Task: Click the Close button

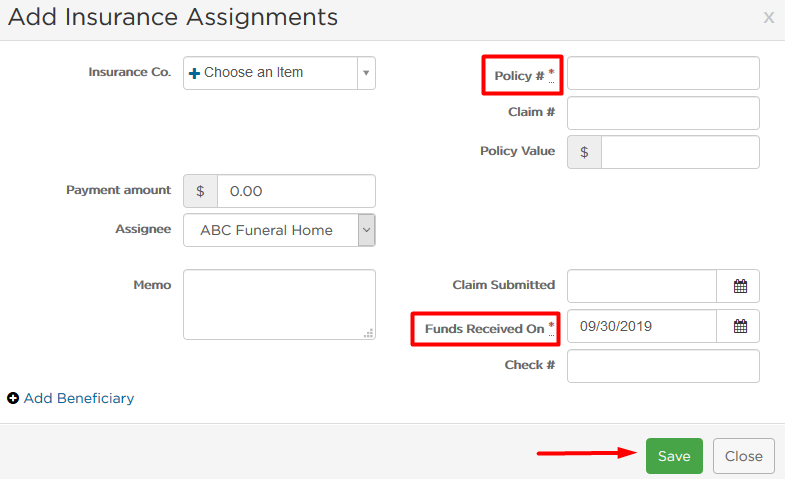Action: click(743, 456)
